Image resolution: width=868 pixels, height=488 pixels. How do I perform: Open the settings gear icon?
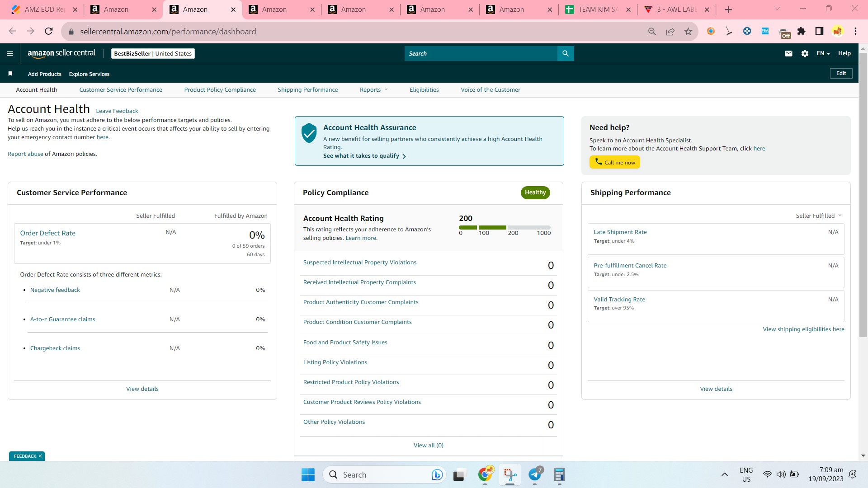point(805,53)
